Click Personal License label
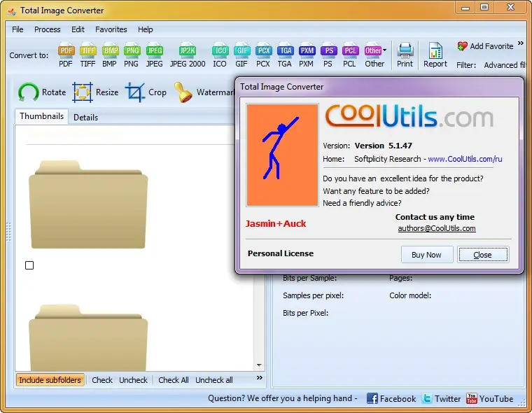The image size is (532, 413). [281, 253]
